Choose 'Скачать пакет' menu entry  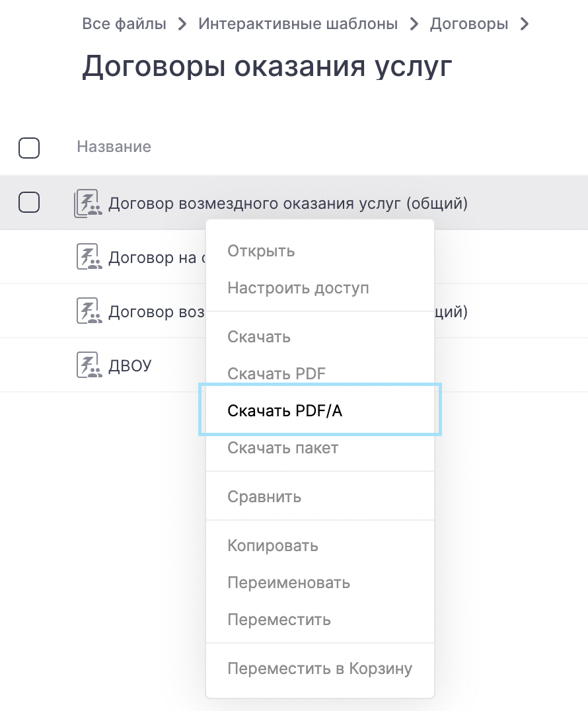coord(283,448)
